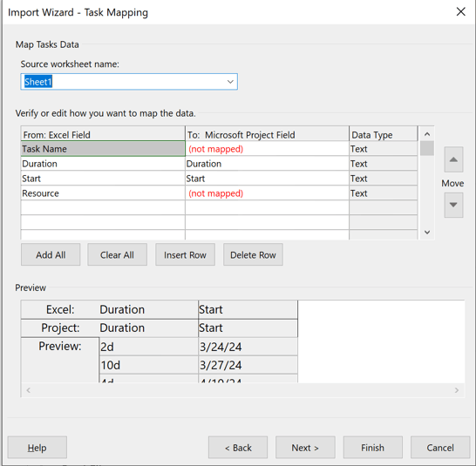Click the Sheet1 worksheet name field
The width and height of the screenshot is (476, 466).
[129, 82]
